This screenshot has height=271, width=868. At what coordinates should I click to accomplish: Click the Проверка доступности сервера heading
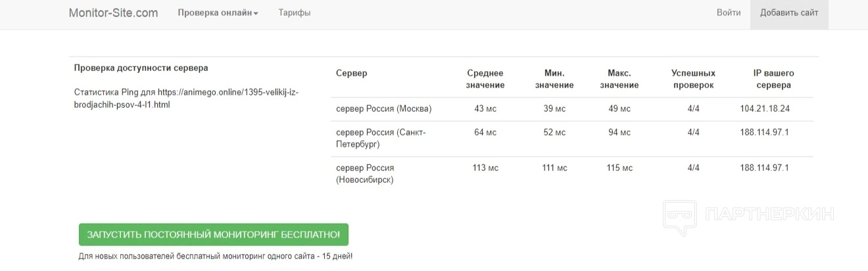click(x=141, y=68)
